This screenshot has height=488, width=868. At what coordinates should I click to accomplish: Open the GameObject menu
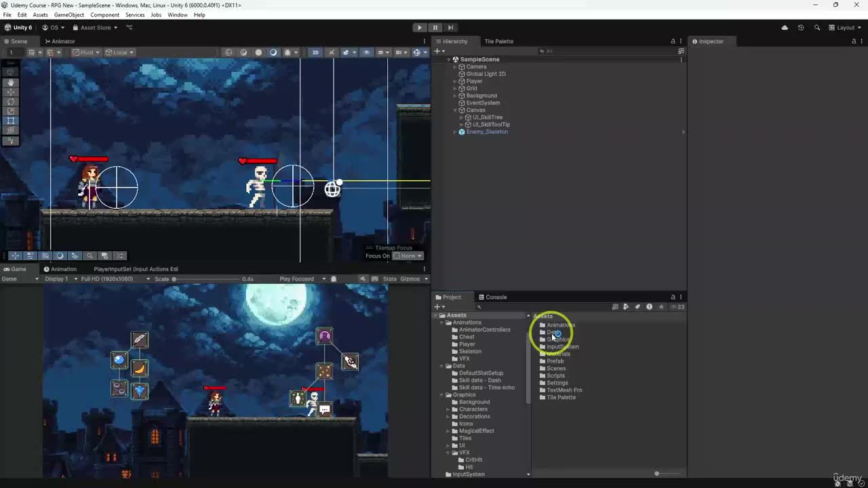coord(69,14)
